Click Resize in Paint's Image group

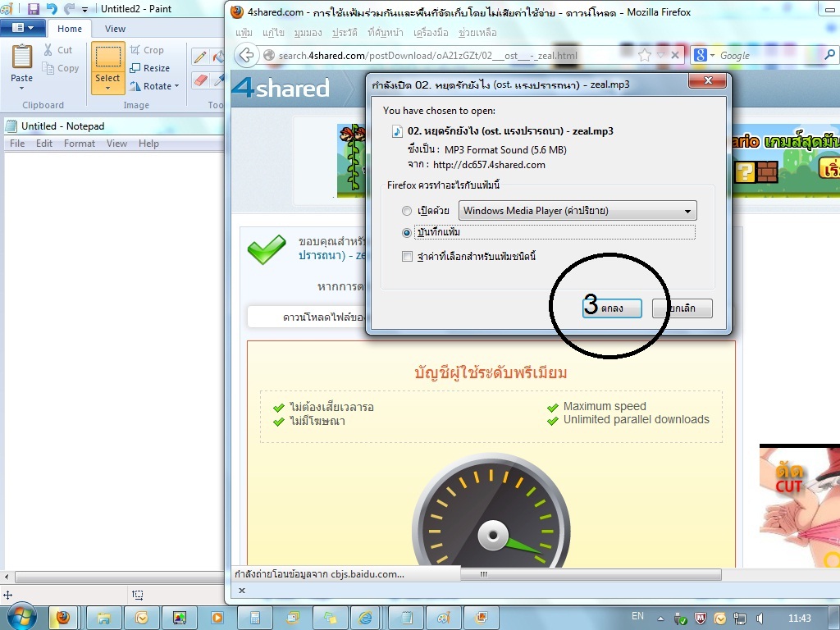click(150, 68)
